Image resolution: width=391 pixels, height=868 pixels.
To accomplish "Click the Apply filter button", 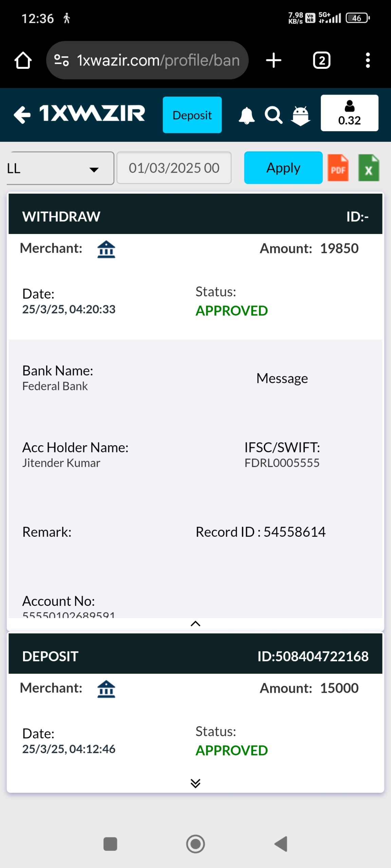I will pos(283,168).
